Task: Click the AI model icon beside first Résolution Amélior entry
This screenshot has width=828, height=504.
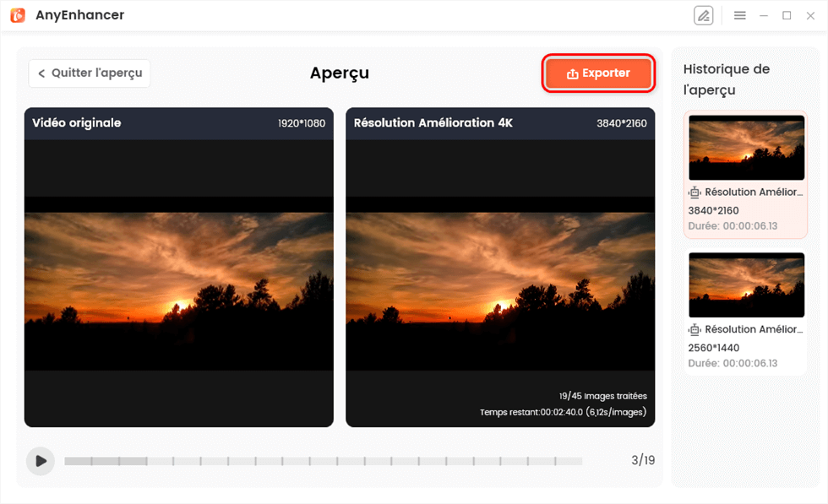Action: pyautogui.click(x=695, y=192)
